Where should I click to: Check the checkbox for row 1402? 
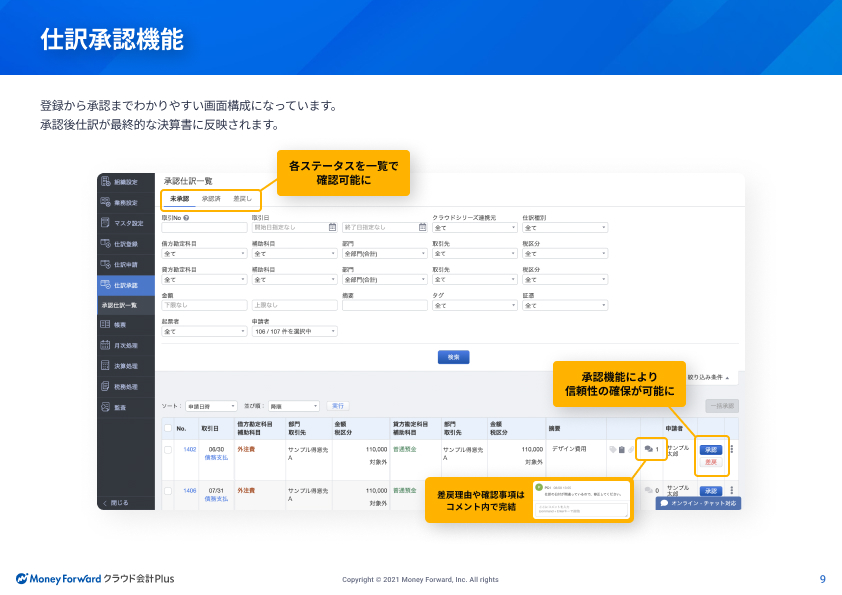coord(167,450)
